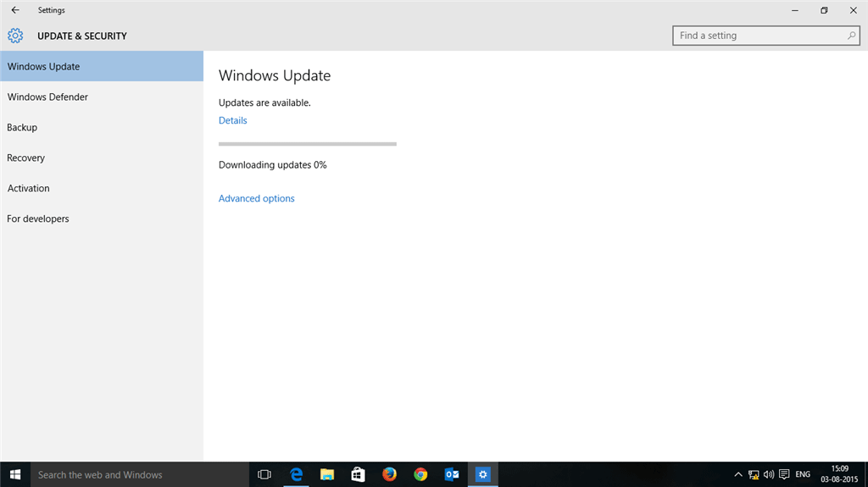Viewport: 868px width, 487px height.
Task: Go back with the Settings arrow
Action: 15,10
